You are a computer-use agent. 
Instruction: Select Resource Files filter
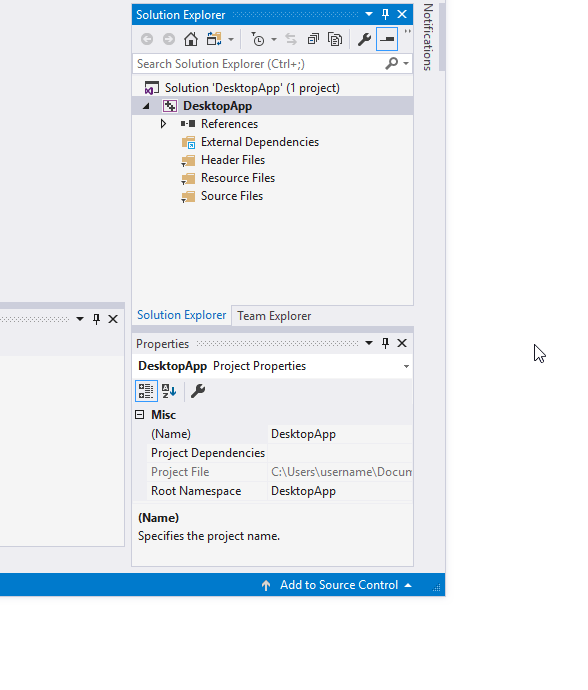[x=238, y=178]
